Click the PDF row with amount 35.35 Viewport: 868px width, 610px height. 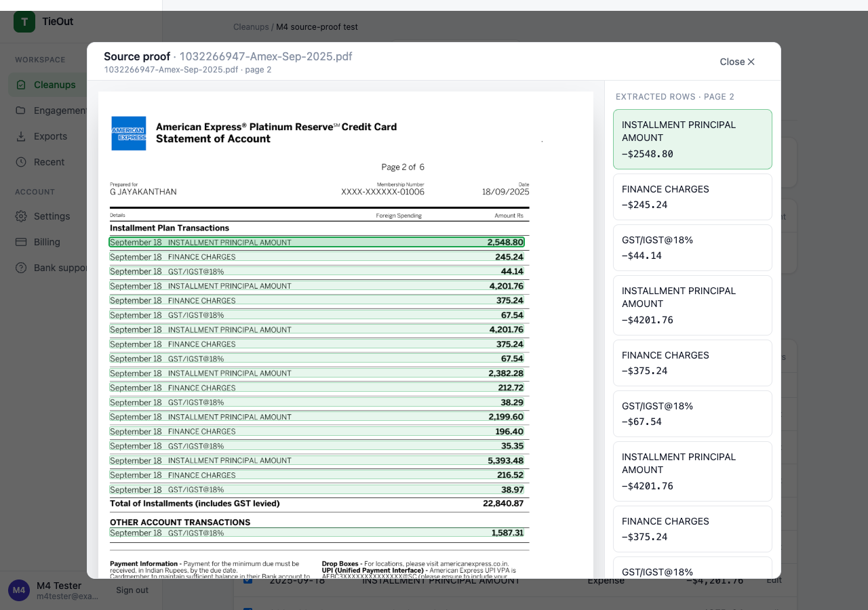[x=317, y=446]
